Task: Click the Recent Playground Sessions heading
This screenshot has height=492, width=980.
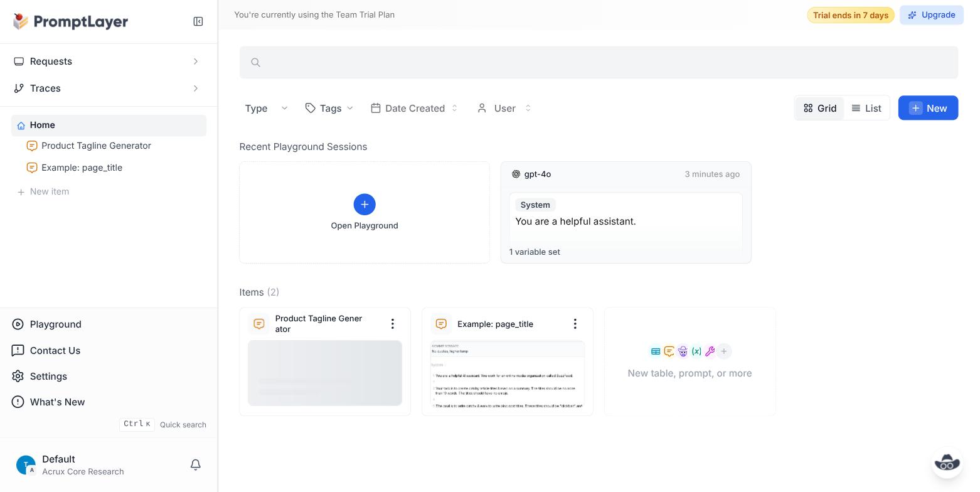Action: [x=303, y=147]
